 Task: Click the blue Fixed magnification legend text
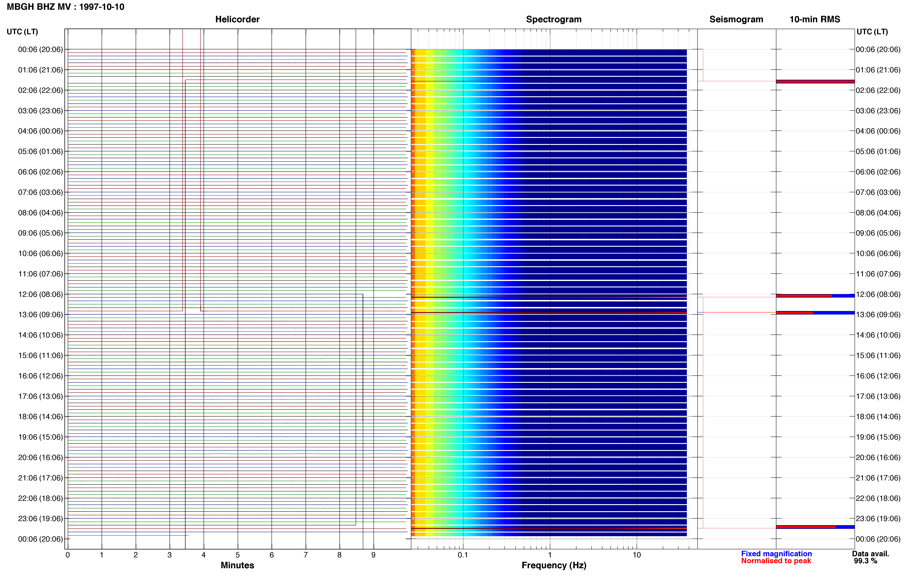click(x=776, y=554)
